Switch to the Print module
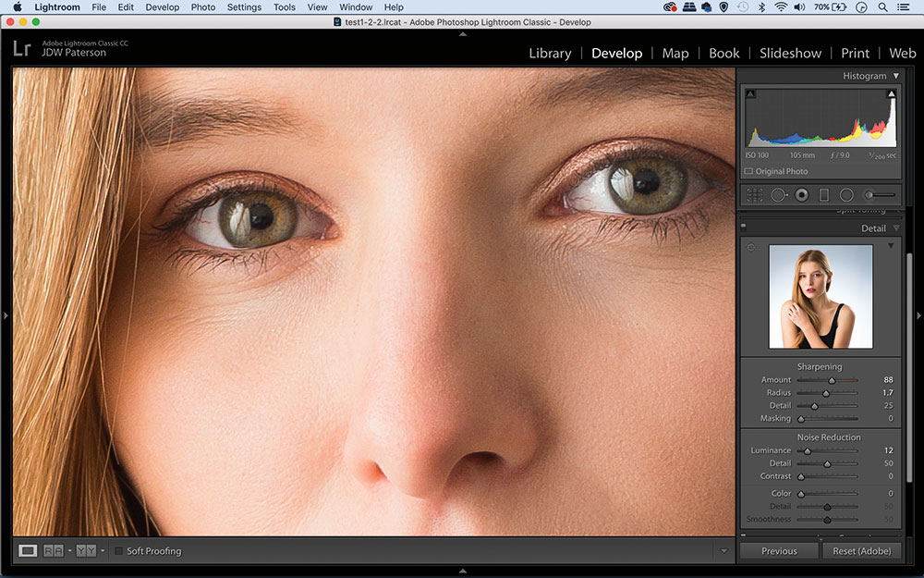The image size is (924, 578). click(x=855, y=53)
